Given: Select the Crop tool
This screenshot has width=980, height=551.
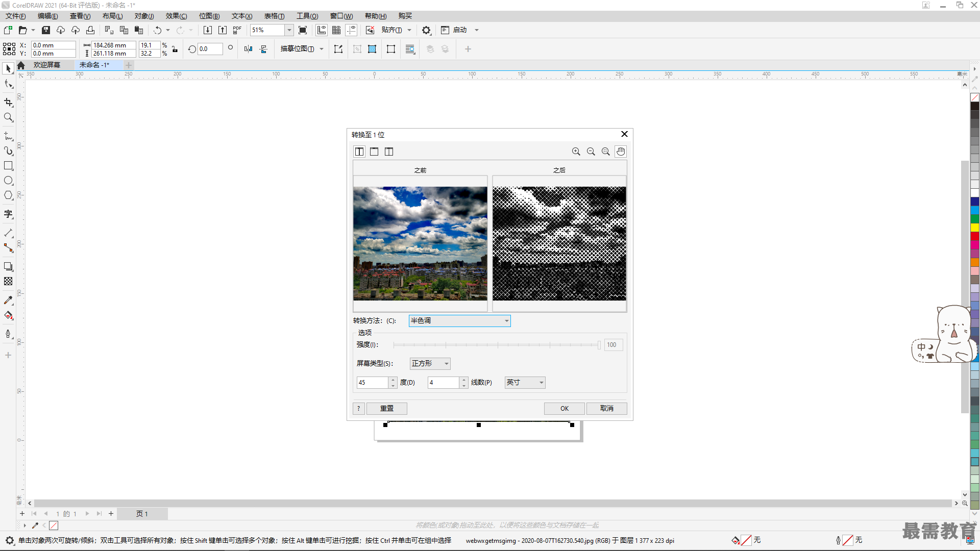Looking at the screenshot, I should tap(8, 102).
